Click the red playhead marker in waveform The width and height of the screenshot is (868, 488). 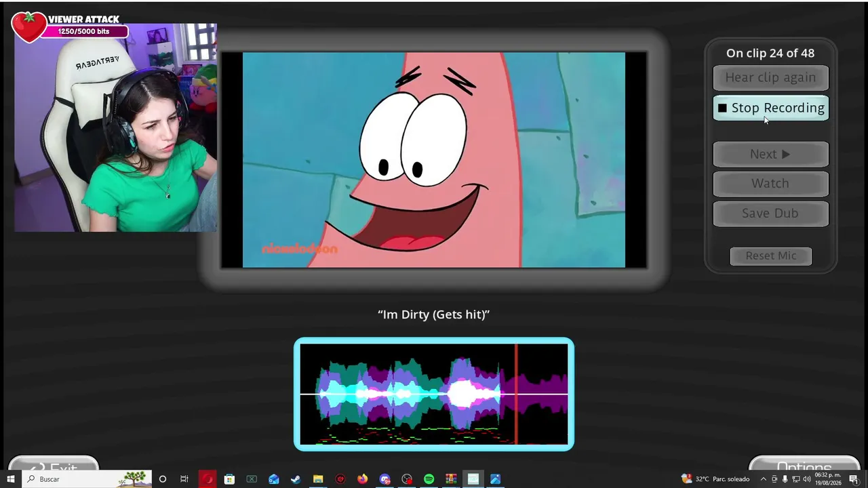(516, 394)
